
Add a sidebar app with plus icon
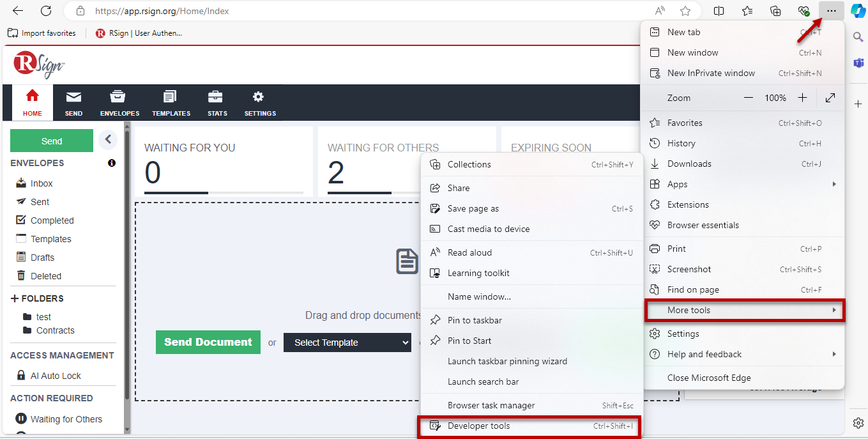pyautogui.click(x=858, y=103)
